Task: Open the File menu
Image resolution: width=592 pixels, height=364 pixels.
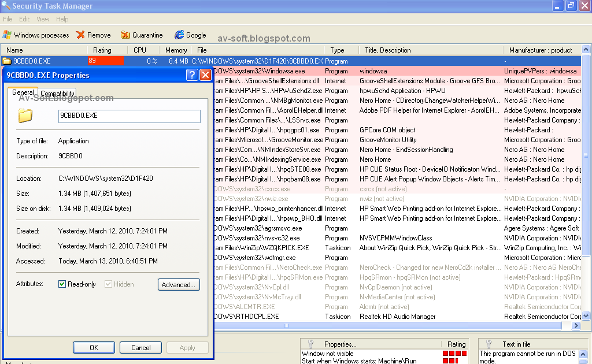Action: point(8,19)
